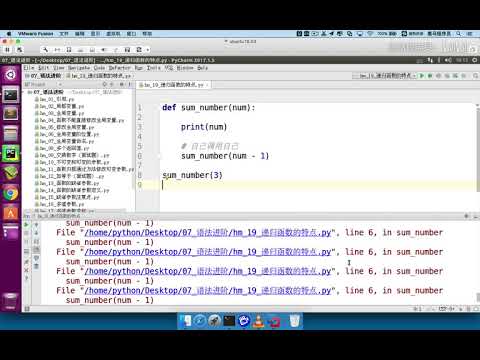Open the Tools menu in PyCharm
Viewport: 480px width, 360px height.
tap(154, 68)
